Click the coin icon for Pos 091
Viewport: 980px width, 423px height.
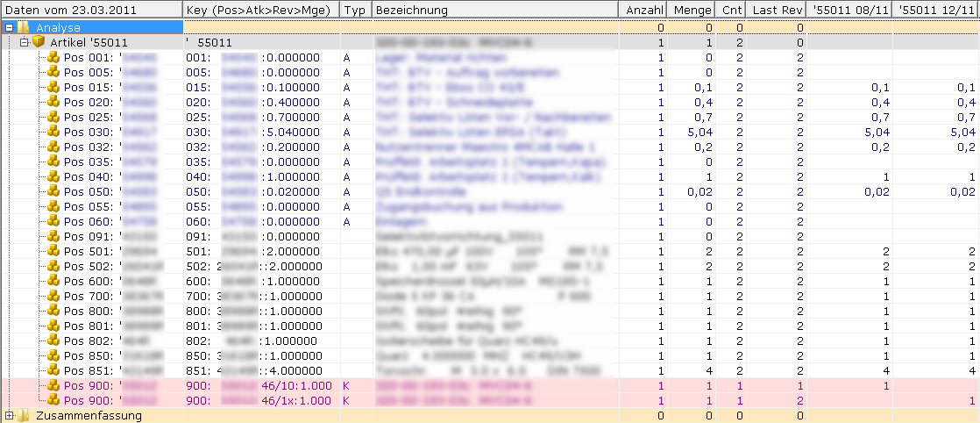(x=53, y=236)
